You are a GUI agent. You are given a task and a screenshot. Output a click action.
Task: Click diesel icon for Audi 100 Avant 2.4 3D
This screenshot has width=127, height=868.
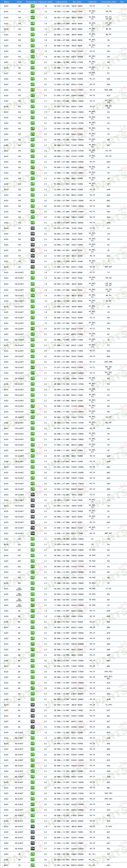click(33, 517)
